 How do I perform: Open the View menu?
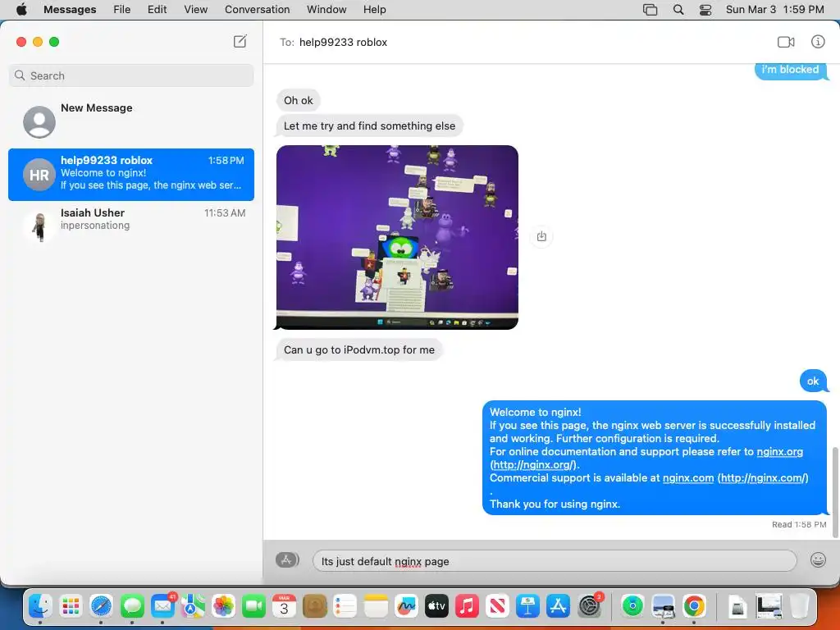click(x=195, y=10)
